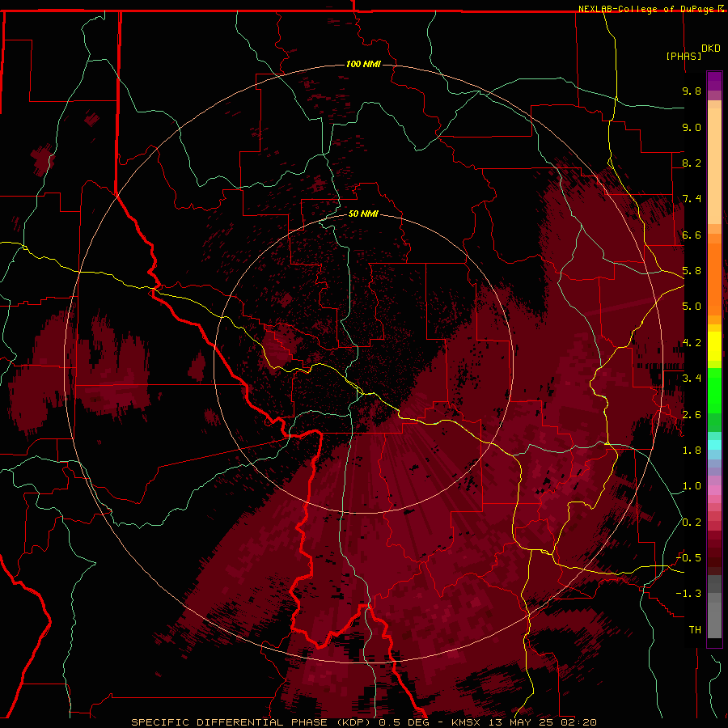Click the [PHAS] legend unit label
728x728 pixels.
[x=684, y=56]
